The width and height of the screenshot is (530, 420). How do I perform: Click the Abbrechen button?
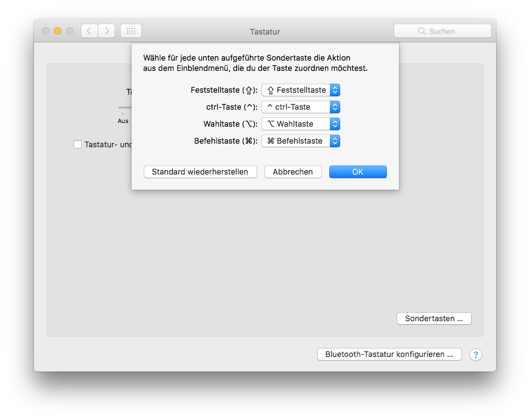pos(293,172)
